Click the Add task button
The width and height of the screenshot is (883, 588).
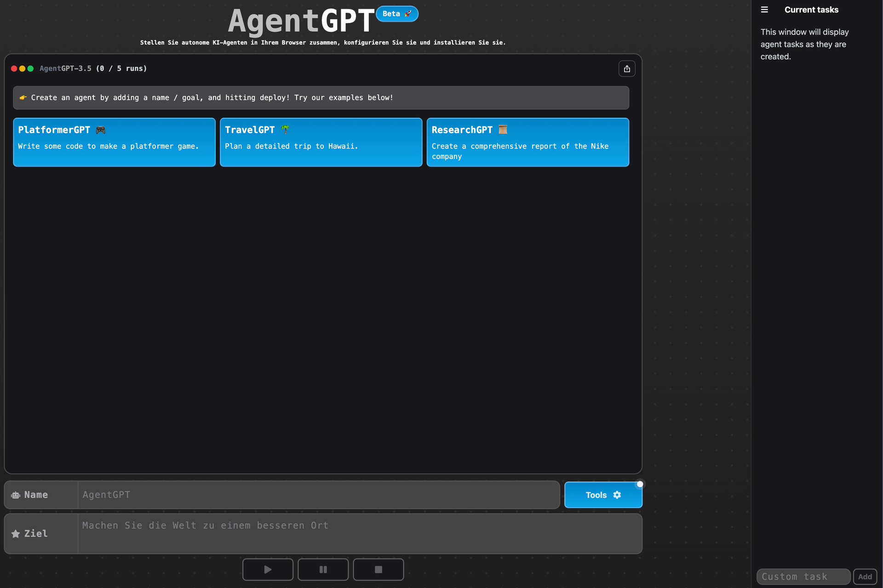pos(865,577)
